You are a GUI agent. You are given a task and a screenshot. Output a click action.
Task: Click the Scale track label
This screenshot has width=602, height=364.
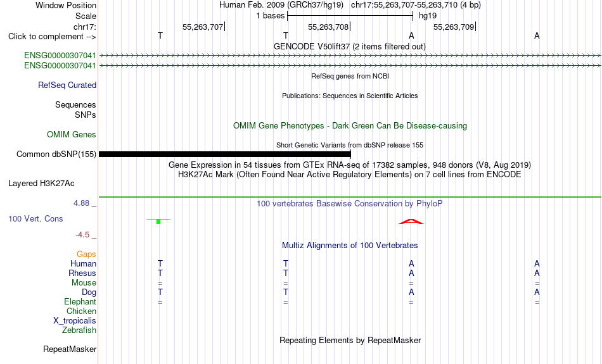86,16
